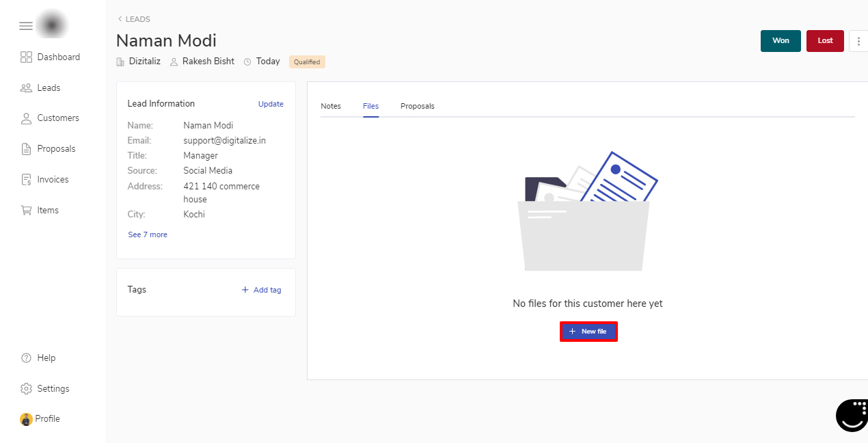Click the New file button
The image size is (868, 443).
point(588,332)
